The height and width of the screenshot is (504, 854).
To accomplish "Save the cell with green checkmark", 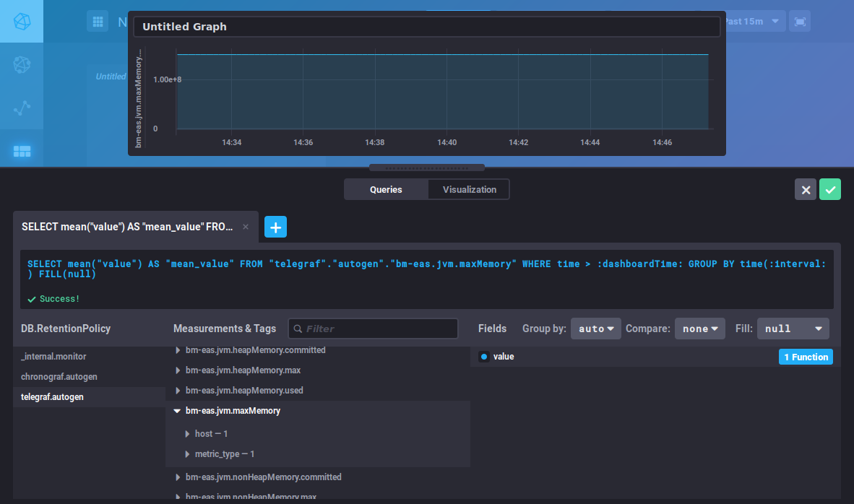I will [x=830, y=189].
